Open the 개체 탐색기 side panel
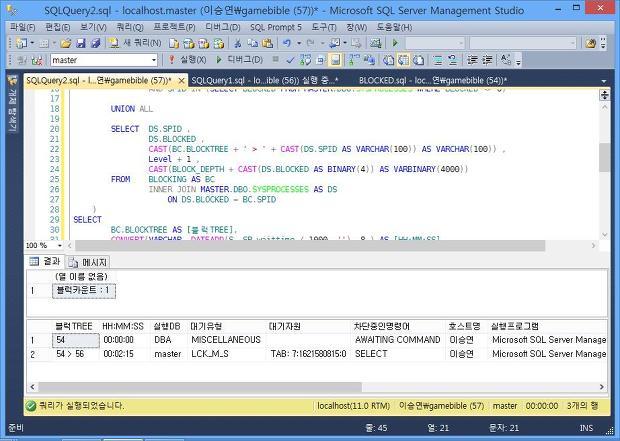Screen dimensions: 620x441 pyautogui.click(x=12, y=105)
